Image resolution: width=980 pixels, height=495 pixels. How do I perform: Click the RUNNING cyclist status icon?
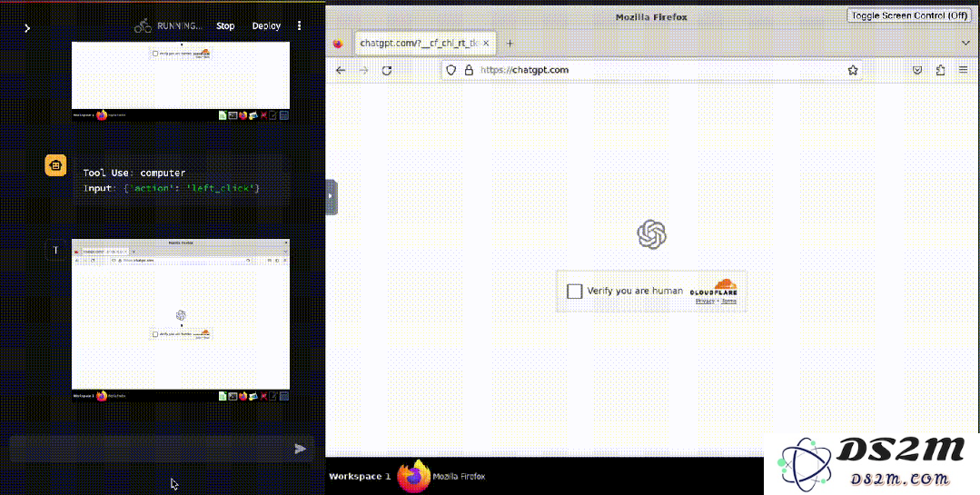click(x=144, y=25)
